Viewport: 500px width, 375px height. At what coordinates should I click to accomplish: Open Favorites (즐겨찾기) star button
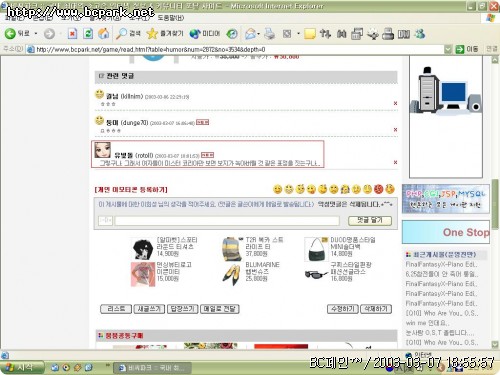point(165,34)
